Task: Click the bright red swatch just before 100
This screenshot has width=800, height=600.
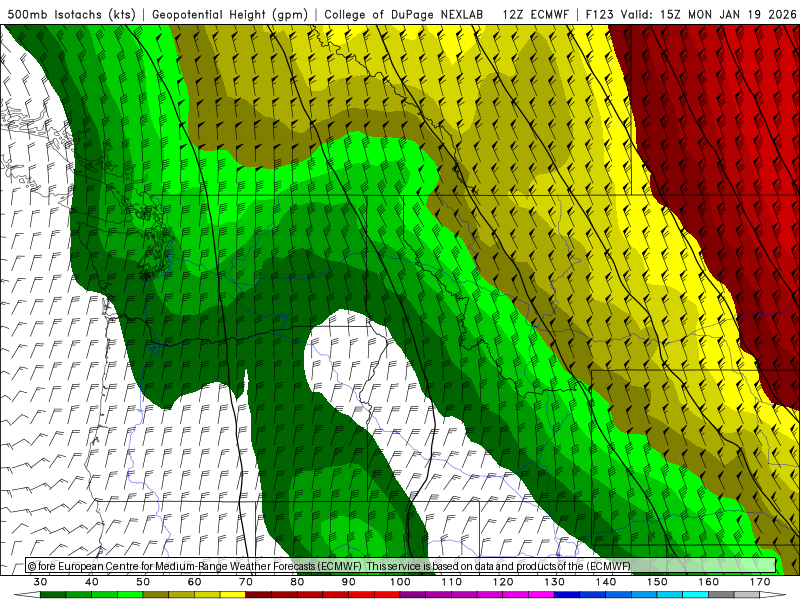Action: coord(387,595)
